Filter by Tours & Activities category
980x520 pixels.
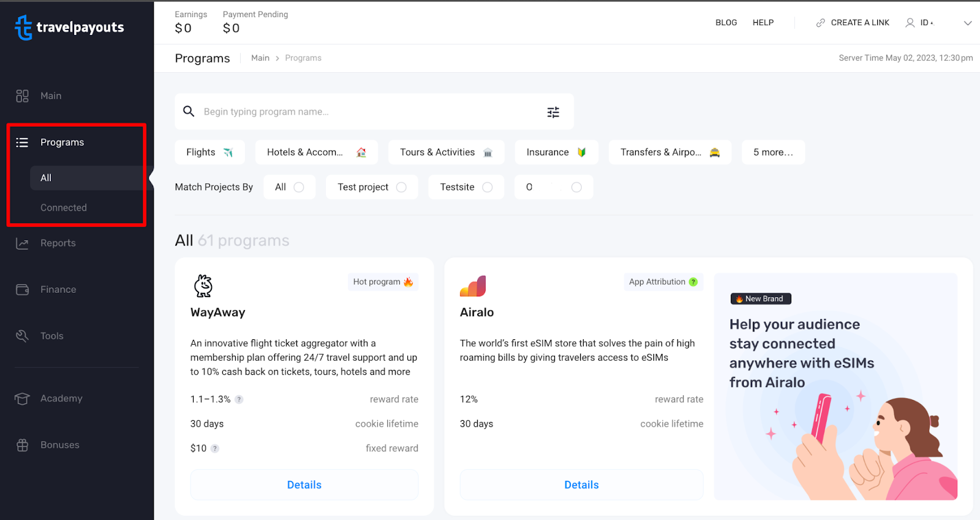click(x=447, y=152)
